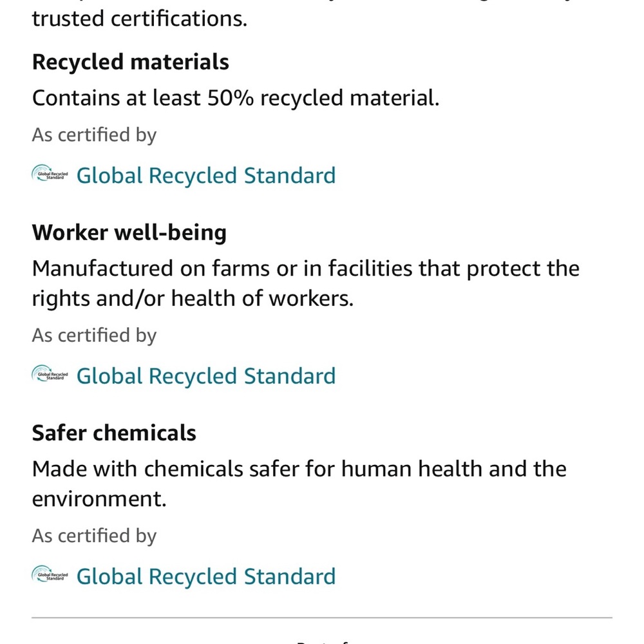Select the Worker well-being heading

pyautogui.click(x=129, y=233)
